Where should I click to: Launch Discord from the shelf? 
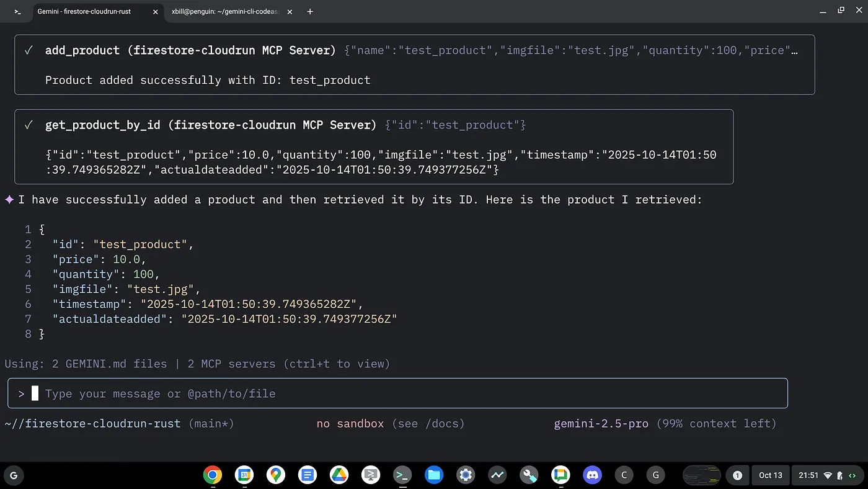click(x=592, y=475)
